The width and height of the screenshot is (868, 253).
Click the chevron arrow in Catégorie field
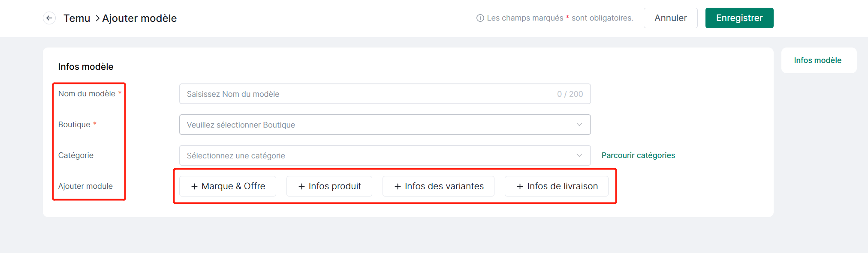point(579,155)
